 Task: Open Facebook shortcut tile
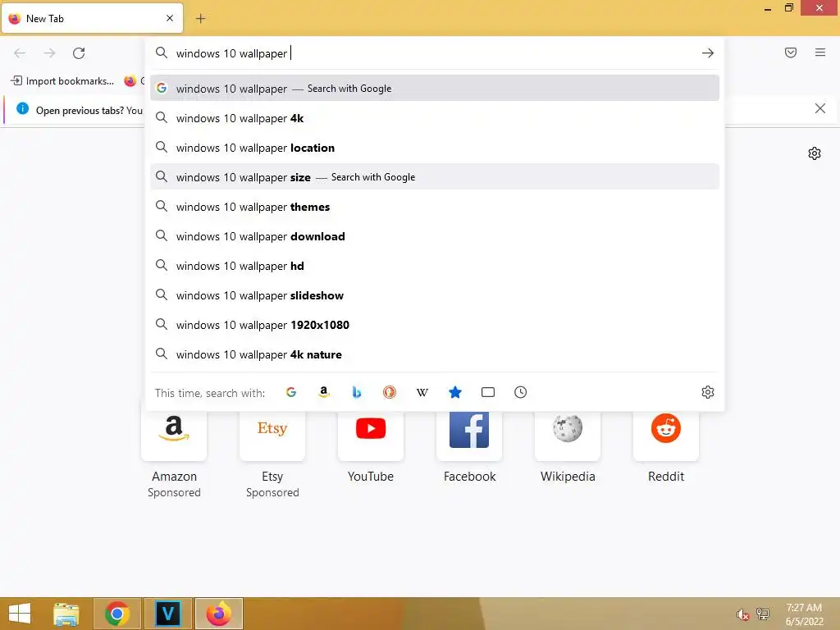tap(469, 435)
